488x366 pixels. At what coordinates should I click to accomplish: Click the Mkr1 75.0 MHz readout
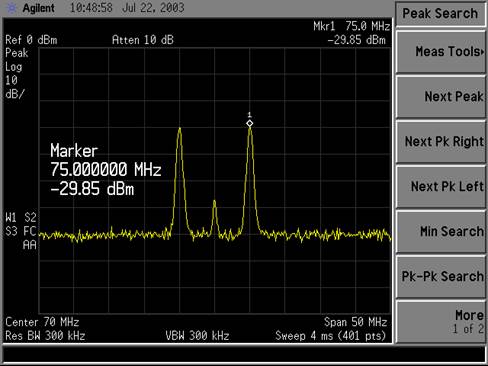point(351,26)
